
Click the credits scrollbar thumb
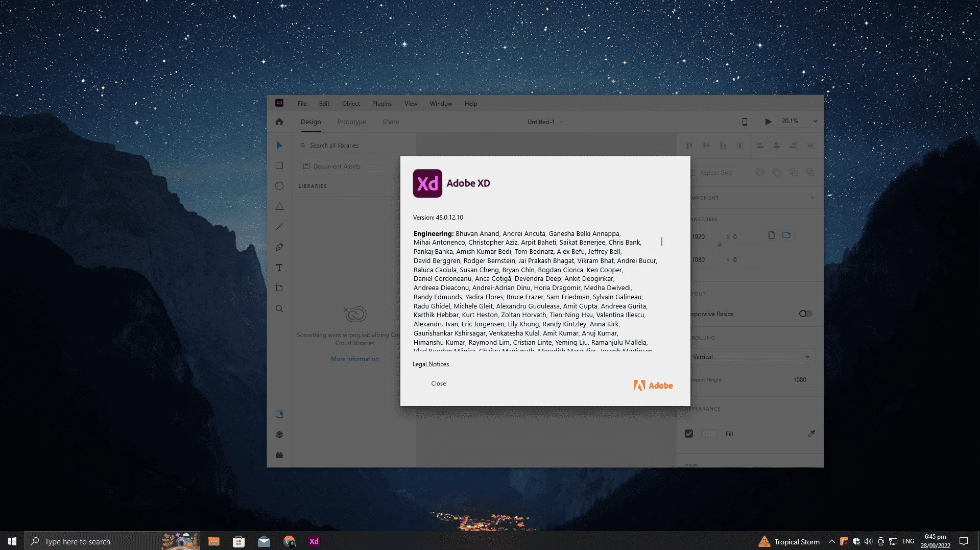tap(661, 241)
